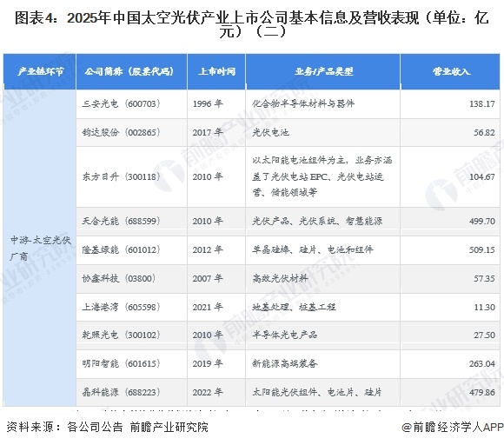Select the 协鑫科技（03800）cell
The image size is (504, 445).
[131, 278]
